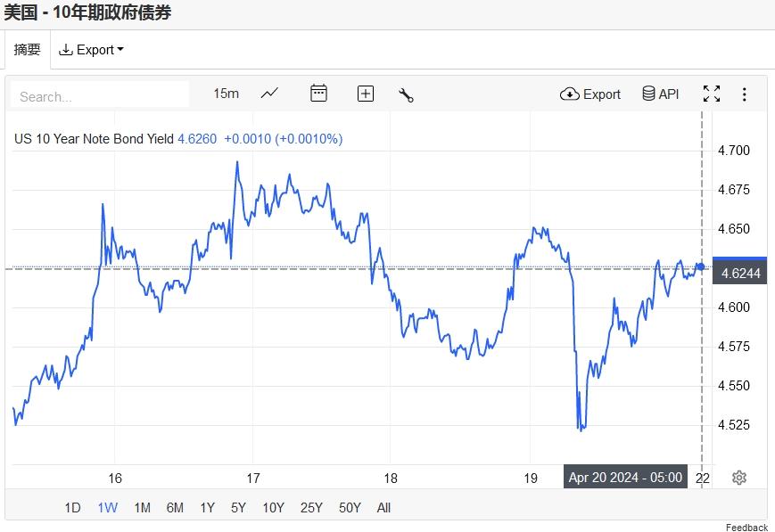Click the Apr 20 2024 crosshair date label
This screenshot has width=775, height=532.
626,478
